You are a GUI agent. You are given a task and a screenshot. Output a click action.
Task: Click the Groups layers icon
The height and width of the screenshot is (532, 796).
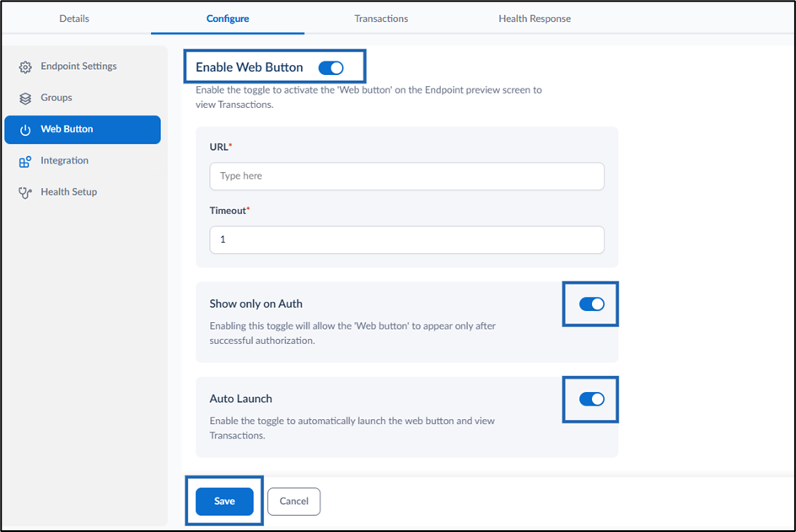click(25, 99)
